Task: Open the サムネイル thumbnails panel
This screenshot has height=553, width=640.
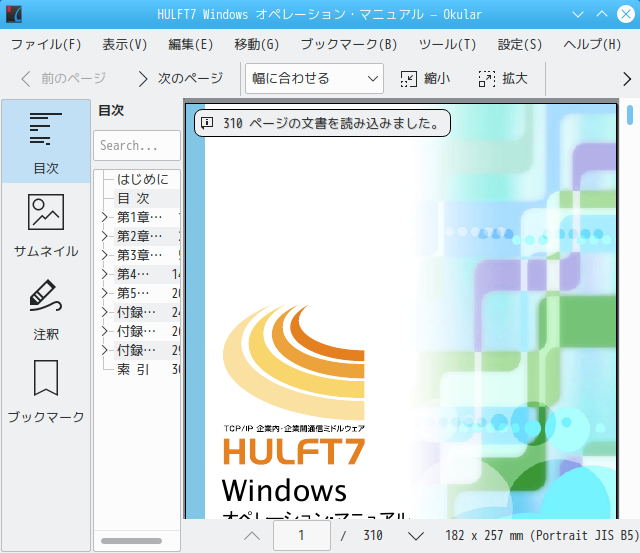Action: [46, 226]
